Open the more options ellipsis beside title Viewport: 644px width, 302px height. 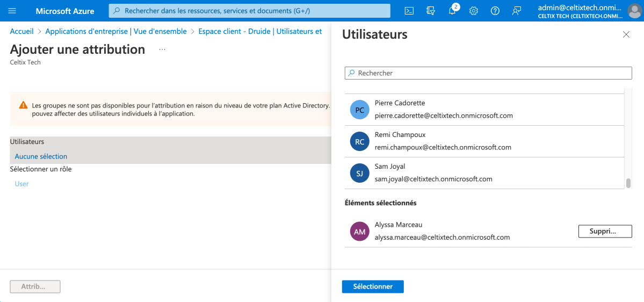click(x=162, y=49)
